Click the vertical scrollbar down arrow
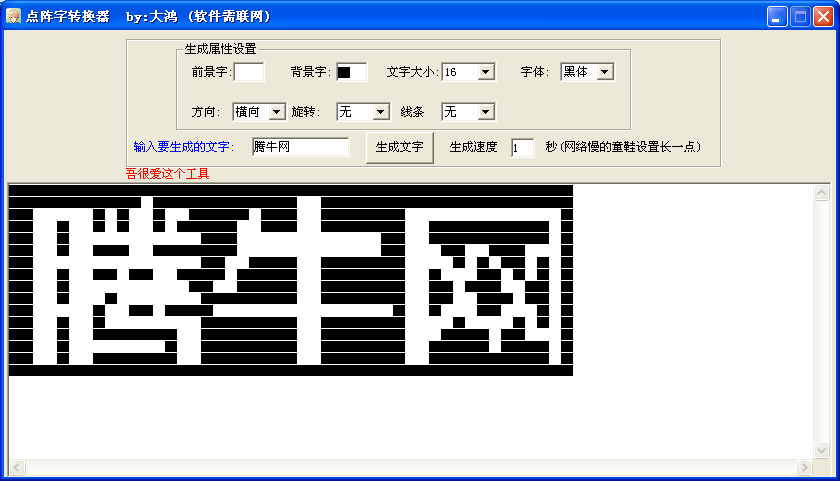Image resolution: width=840 pixels, height=481 pixels. tap(822, 450)
